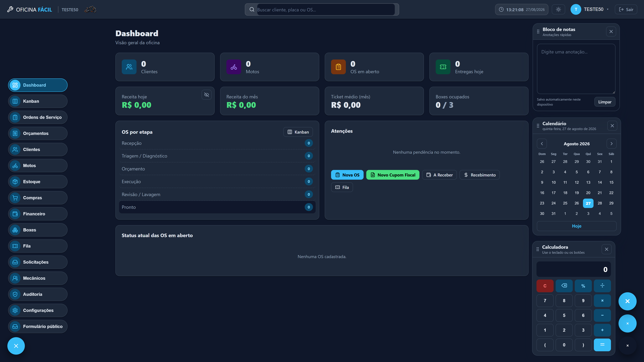Open Kanban in the sidebar
The width and height of the screenshot is (644, 362).
click(x=38, y=101)
